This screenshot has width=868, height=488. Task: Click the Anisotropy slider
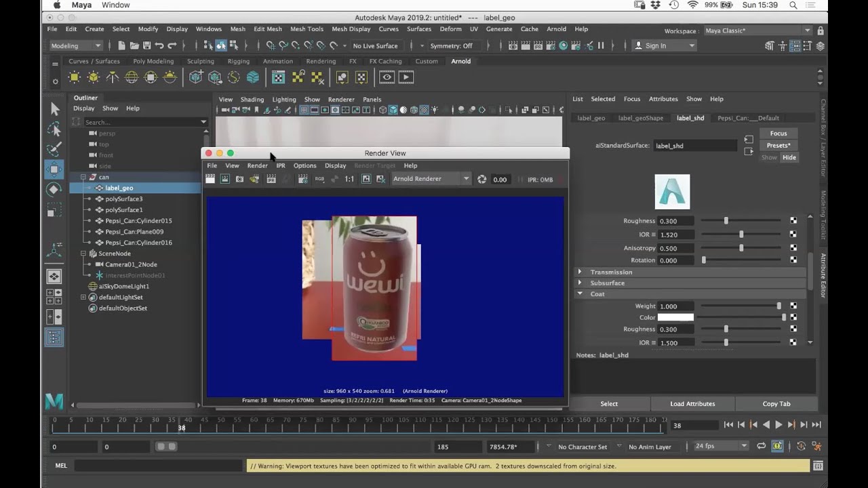741,248
